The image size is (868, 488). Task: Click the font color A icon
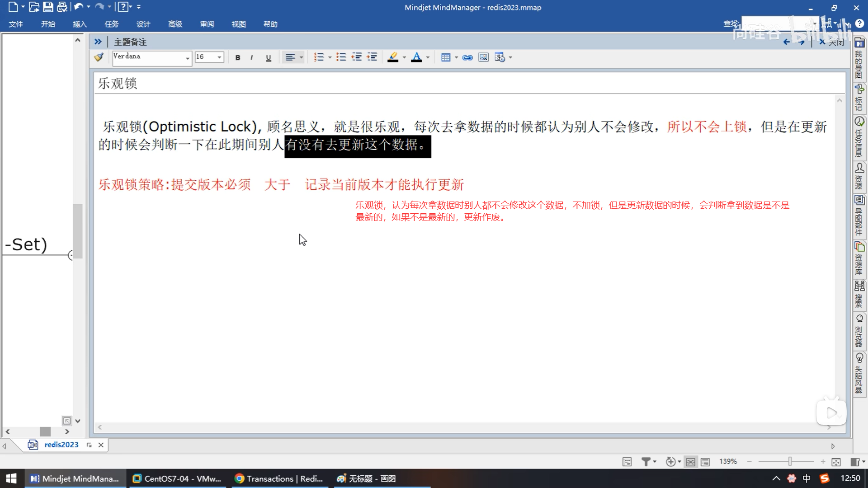[416, 57]
